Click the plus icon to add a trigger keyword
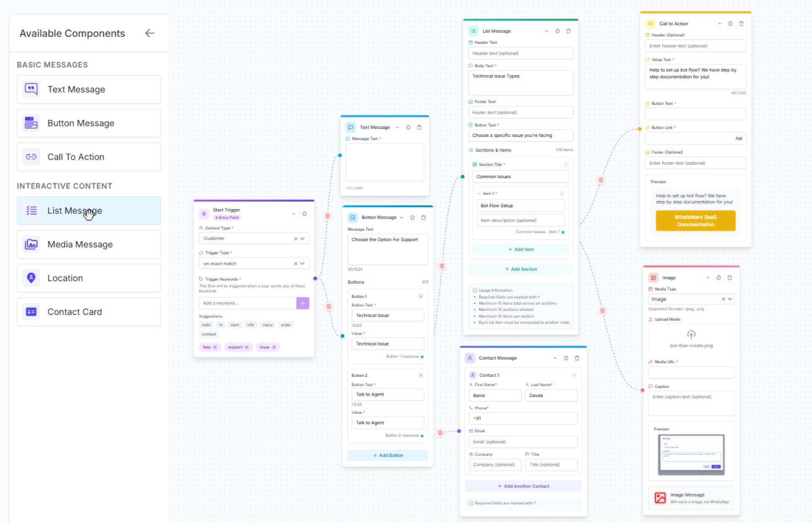The width and height of the screenshot is (812, 532). point(303,303)
